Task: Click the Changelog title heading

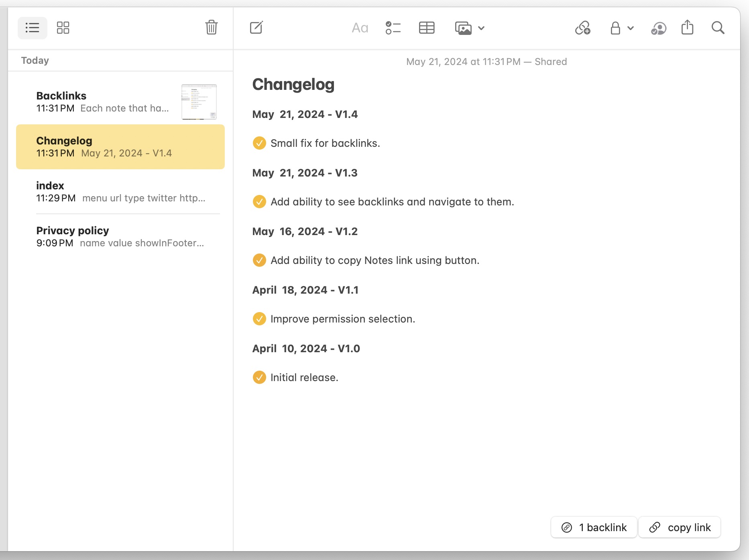Action: pyautogui.click(x=293, y=85)
